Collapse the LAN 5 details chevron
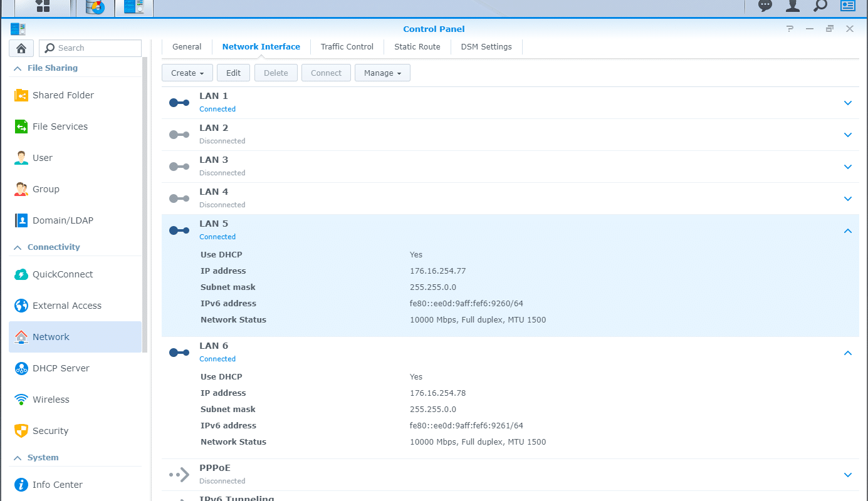868x501 pixels. (848, 230)
